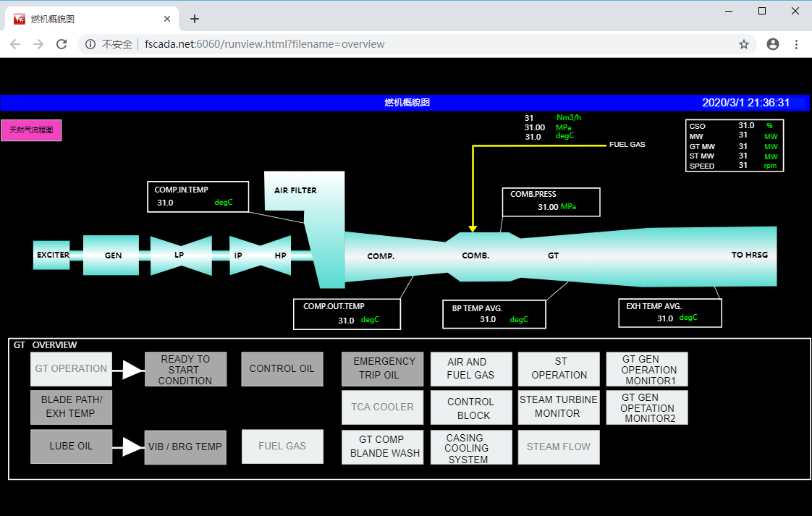
Task: Open the CONTROL BLOCK screen
Action: pos(470,407)
